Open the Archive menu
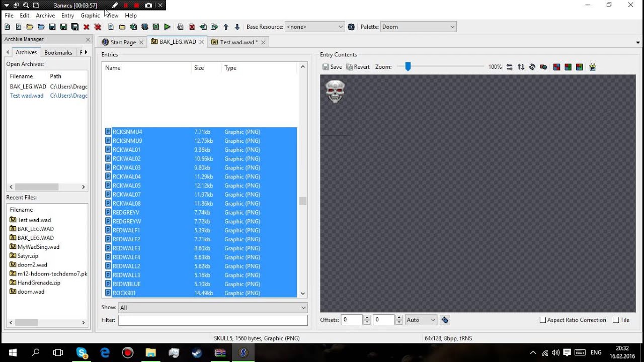Image resolution: width=644 pixels, height=362 pixels. pos(45,16)
